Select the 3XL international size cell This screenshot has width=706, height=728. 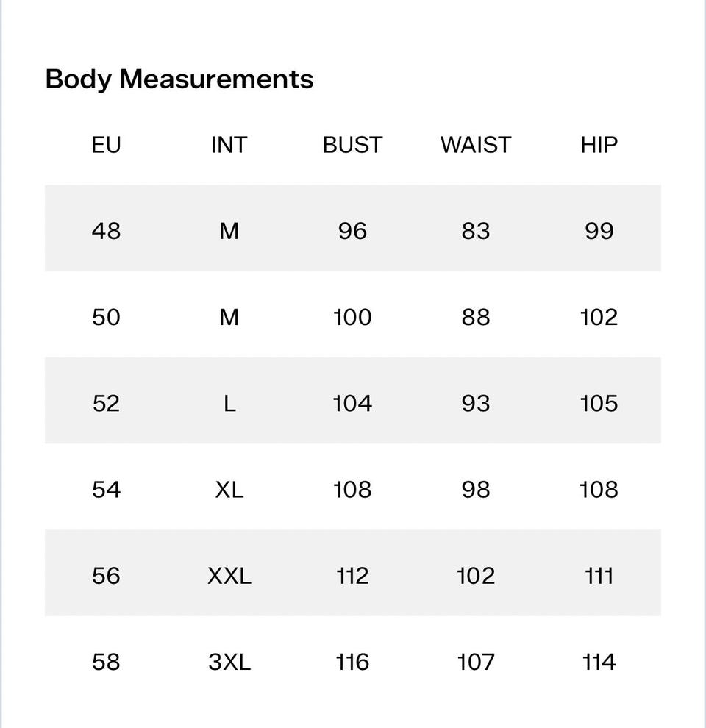[229, 662]
